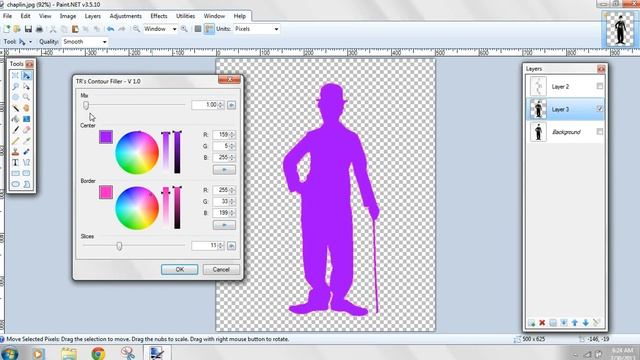Toggle Background layer visibility checkbox
Image resolution: width=640 pixels, height=360 pixels.
pos(600,131)
